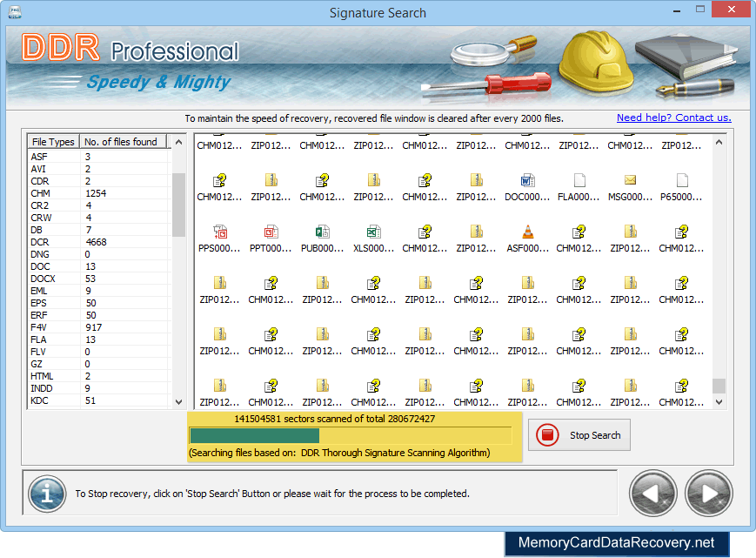Select the F4V row showing 917 files

(99, 327)
